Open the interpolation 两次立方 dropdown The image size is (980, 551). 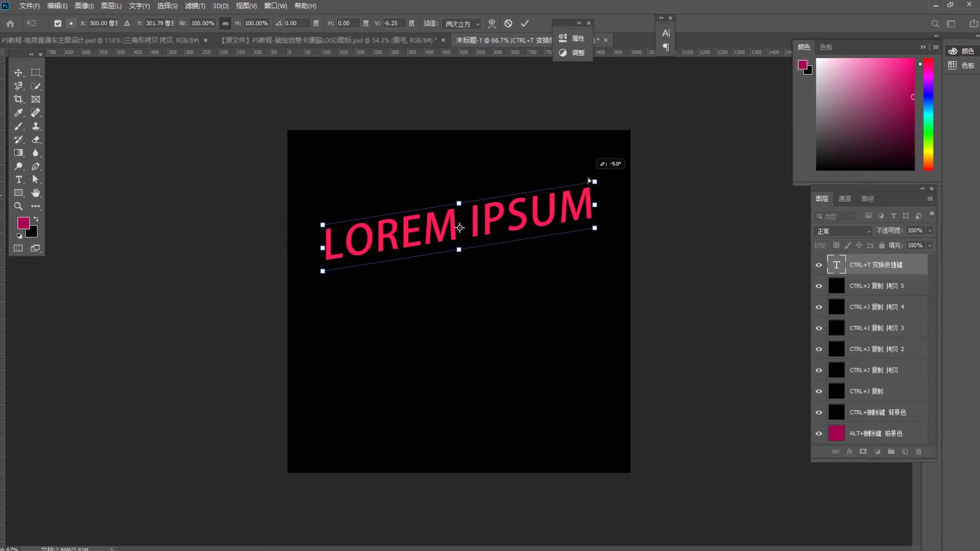click(462, 24)
